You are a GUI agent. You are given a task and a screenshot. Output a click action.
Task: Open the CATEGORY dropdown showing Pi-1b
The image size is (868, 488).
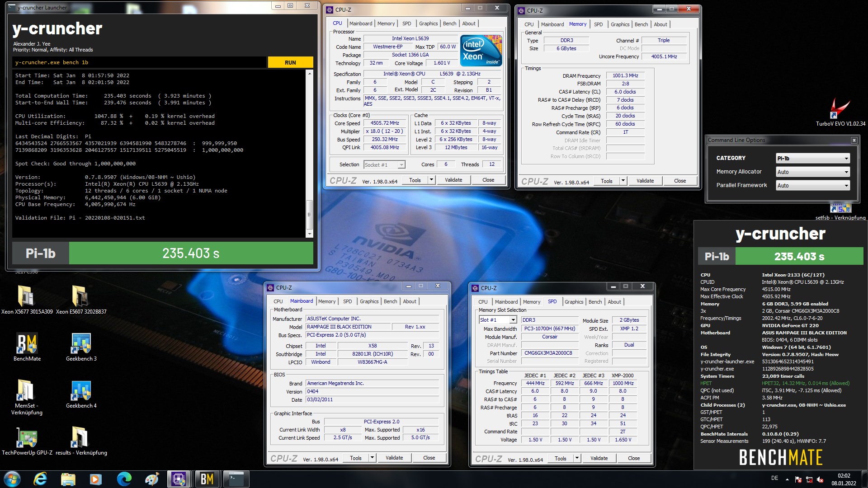pyautogui.click(x=813, y=158)
